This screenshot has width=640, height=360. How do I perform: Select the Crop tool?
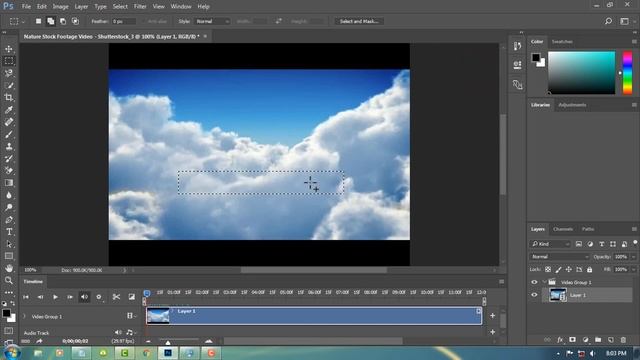point(9,98)
